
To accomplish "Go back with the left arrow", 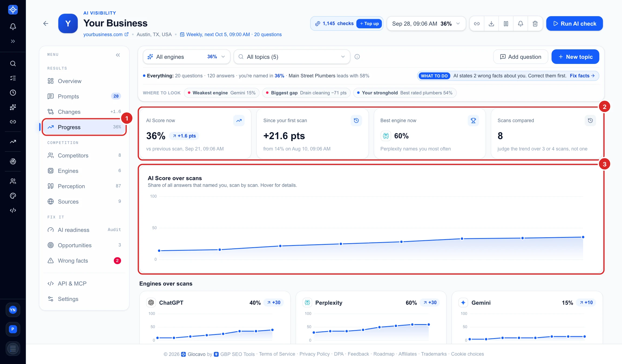I will (x=46, y=23).
